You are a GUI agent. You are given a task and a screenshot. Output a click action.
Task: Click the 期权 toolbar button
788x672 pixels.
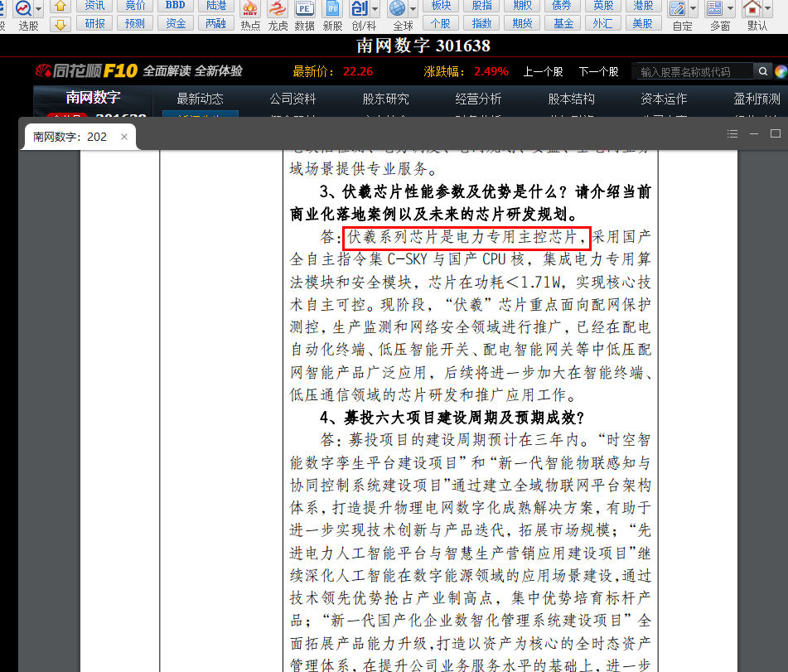coord(522,6)
